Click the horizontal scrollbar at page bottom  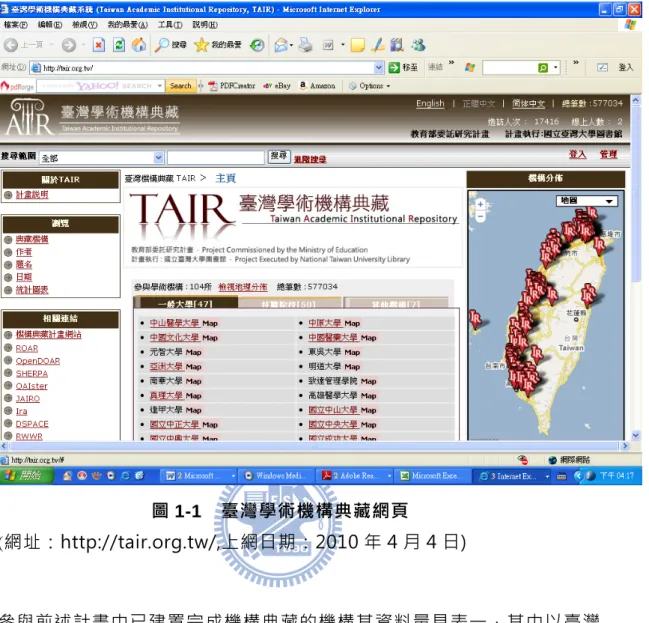(315, 446)
